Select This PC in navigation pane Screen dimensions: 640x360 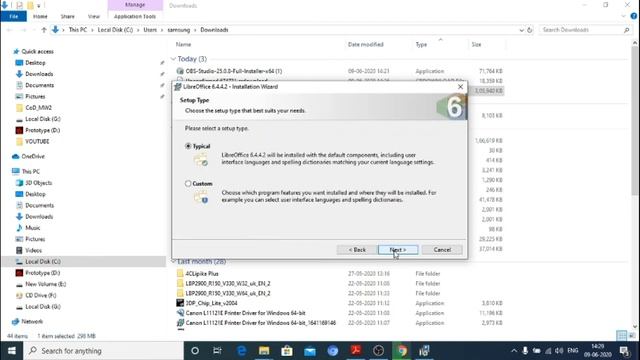(x=31, y=171)
